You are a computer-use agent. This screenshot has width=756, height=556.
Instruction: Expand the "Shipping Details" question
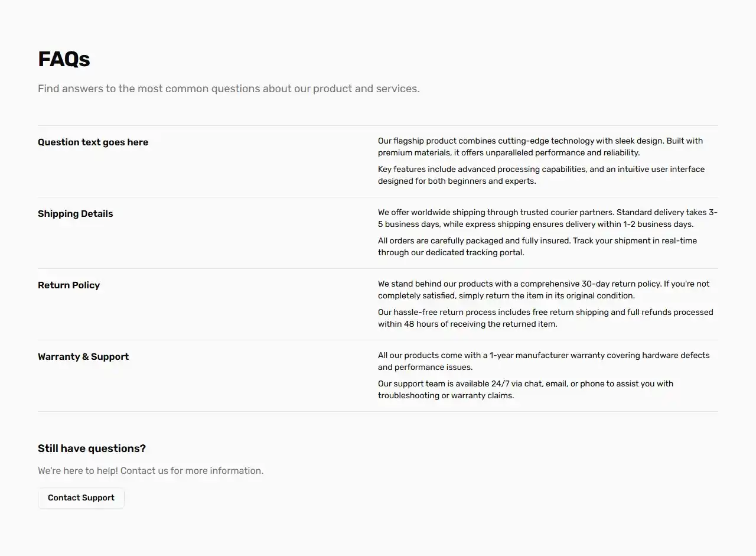coord(75,213)
